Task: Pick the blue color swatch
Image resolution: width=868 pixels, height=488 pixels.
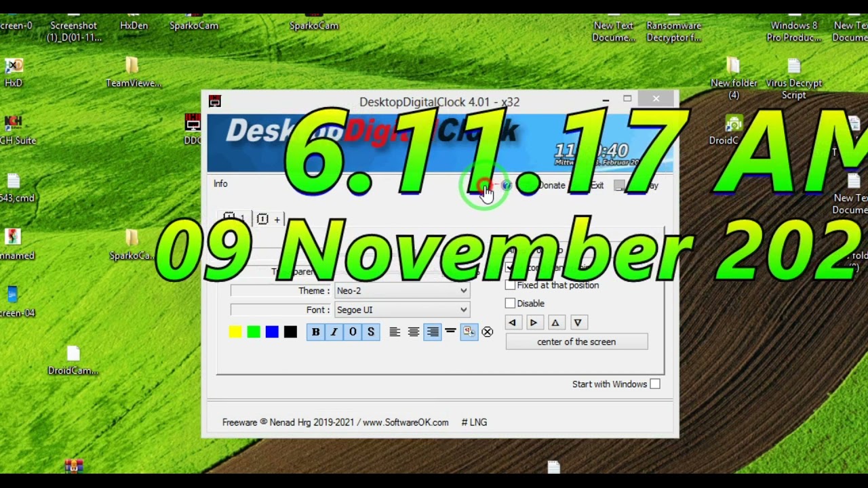Action: click(272, 332)
